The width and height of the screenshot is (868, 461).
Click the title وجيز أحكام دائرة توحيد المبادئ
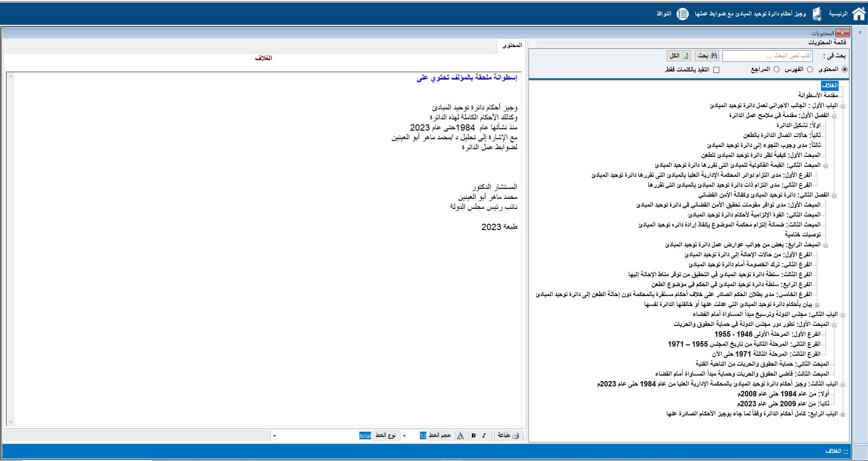[x=750, y=14]
